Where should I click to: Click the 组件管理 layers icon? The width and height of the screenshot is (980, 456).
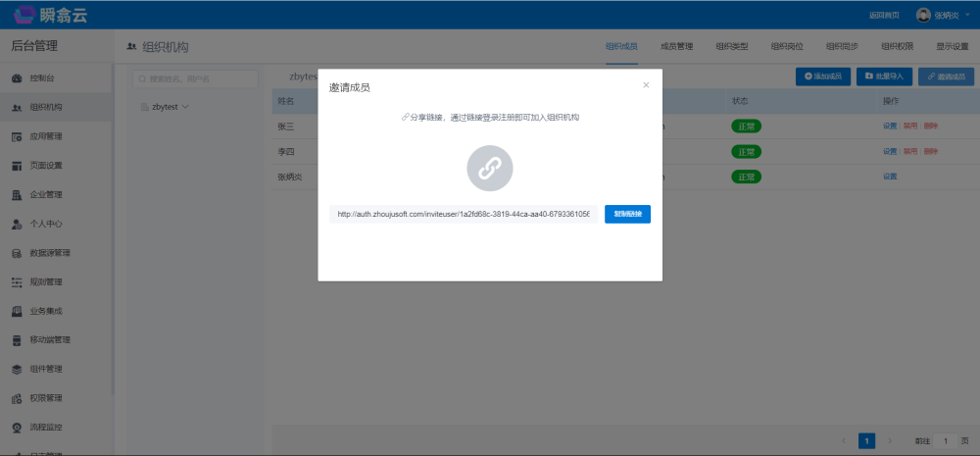pos(17,370)
